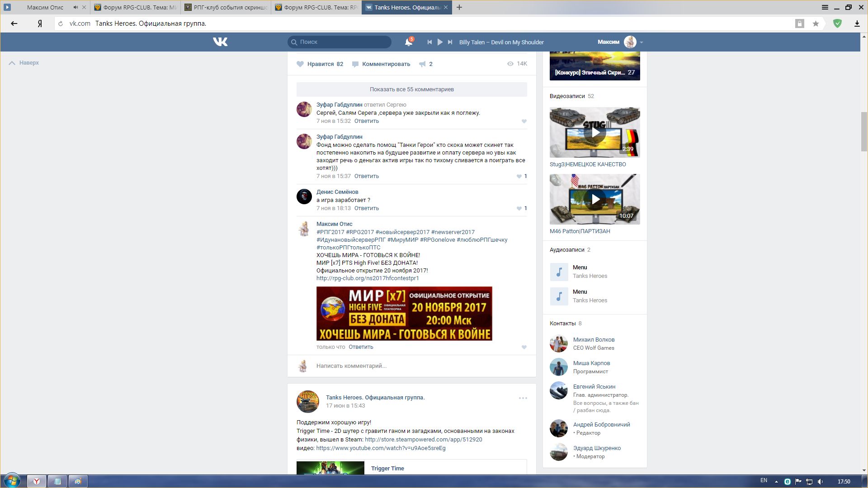868x488 pixels.
Task: Click the post's share megaphone icon
Action: click(422, 64)
